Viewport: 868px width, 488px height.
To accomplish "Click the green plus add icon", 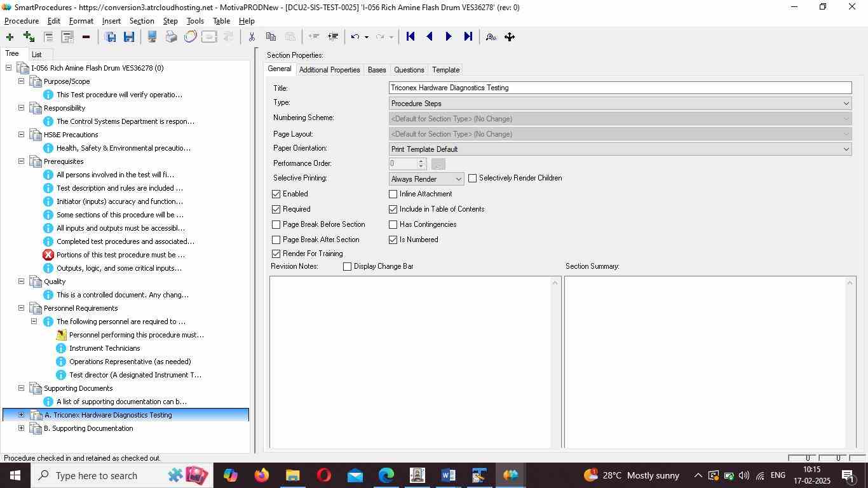I will 10,37.
